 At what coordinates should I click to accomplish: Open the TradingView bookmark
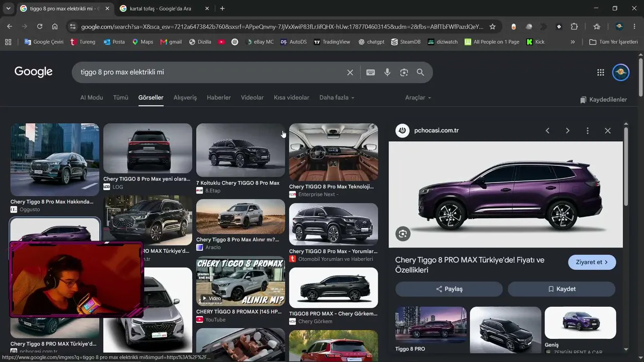(x=332, y=42)
